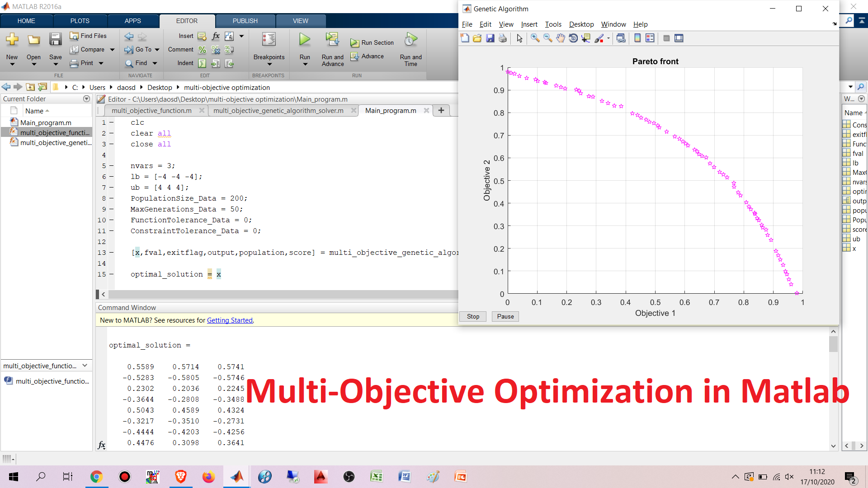
Task: Click the Pause button in Genetic Algorithm window
Action: point(505,316)
